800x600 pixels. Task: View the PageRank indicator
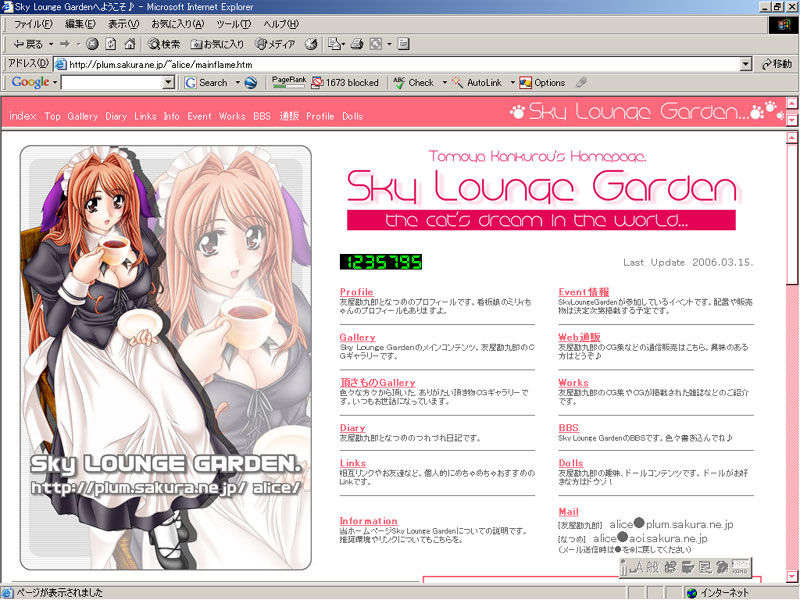point(289,82)
